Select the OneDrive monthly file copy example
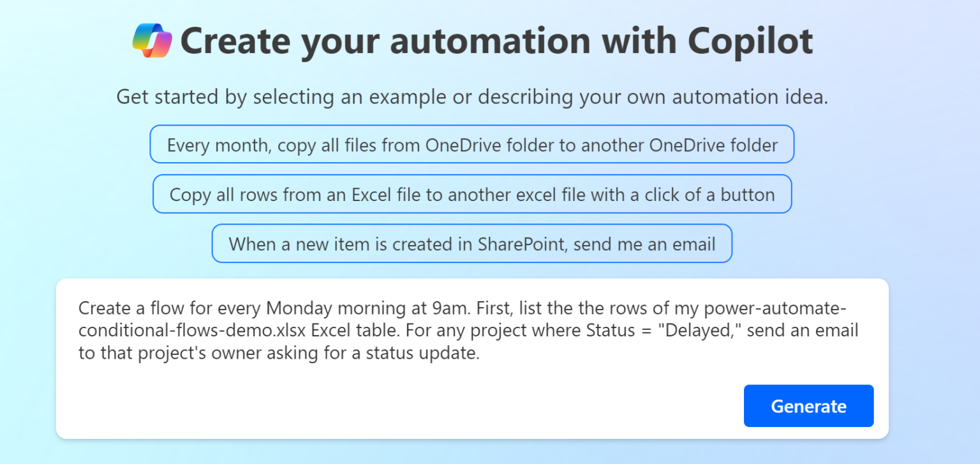This screenshot has height=464, width=980. click(472, 145)
